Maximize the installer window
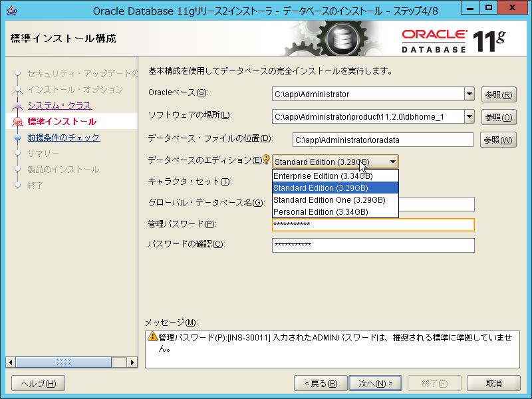Viewport: 532px width, 399px height. 489,8
